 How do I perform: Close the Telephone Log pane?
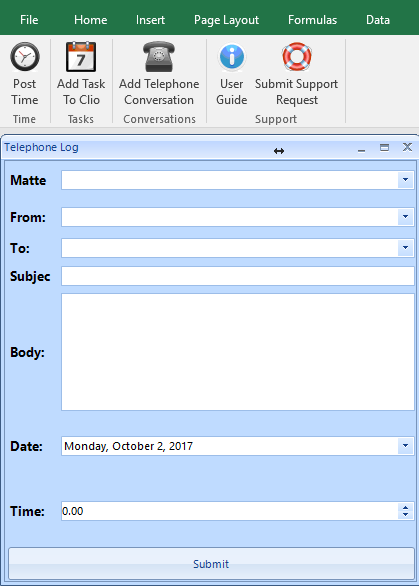[407, 147]
